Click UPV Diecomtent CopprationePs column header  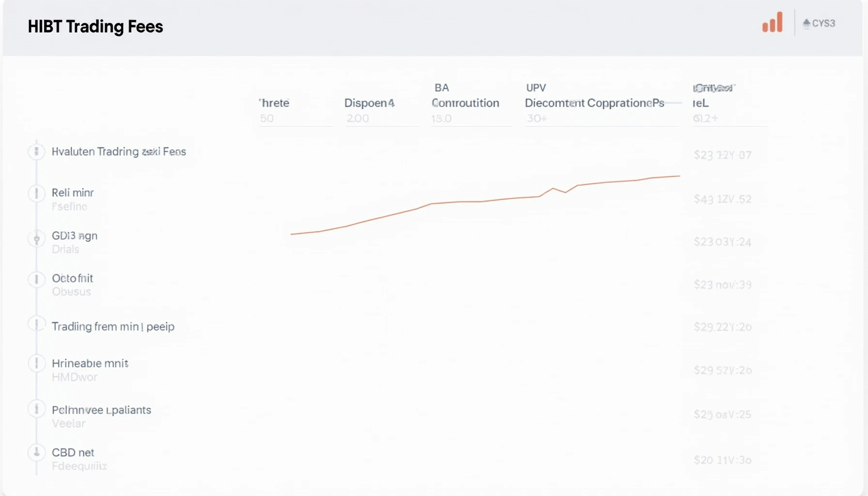[594, 95]
